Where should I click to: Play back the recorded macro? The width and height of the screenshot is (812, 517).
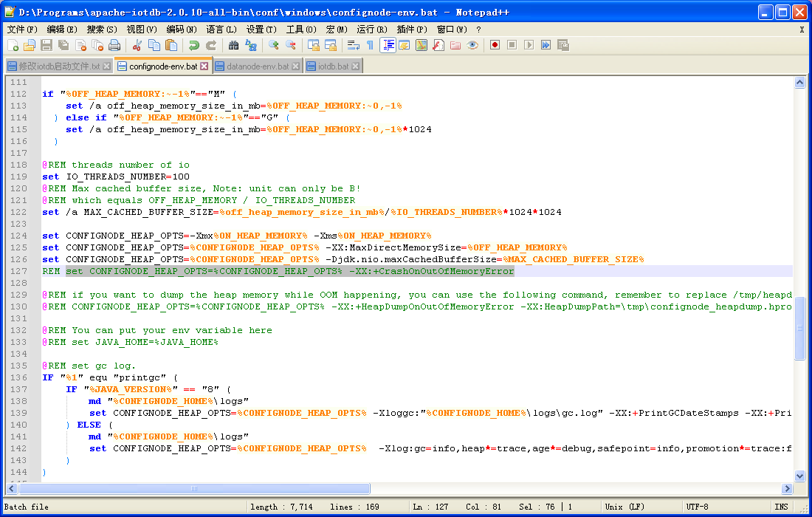[529, 46]
